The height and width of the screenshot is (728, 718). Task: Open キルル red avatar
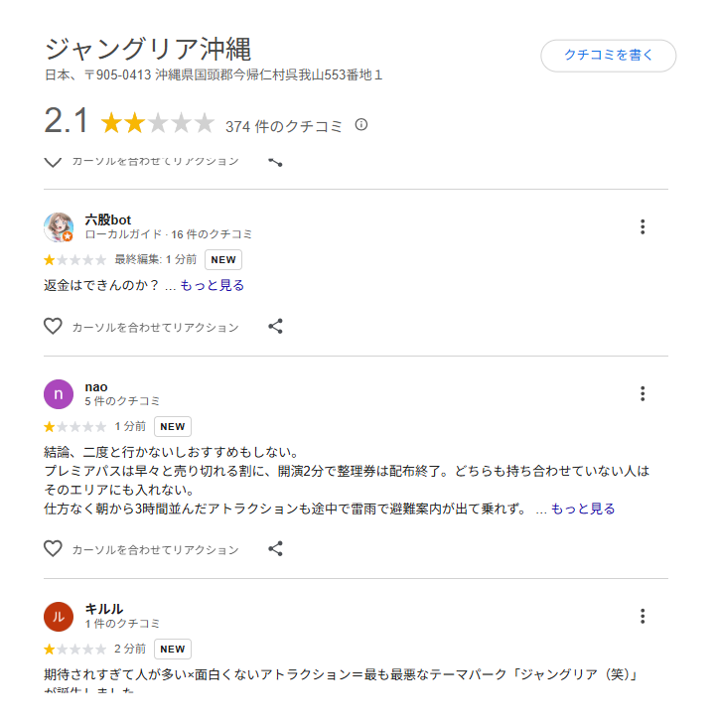(x=59, y=617)
